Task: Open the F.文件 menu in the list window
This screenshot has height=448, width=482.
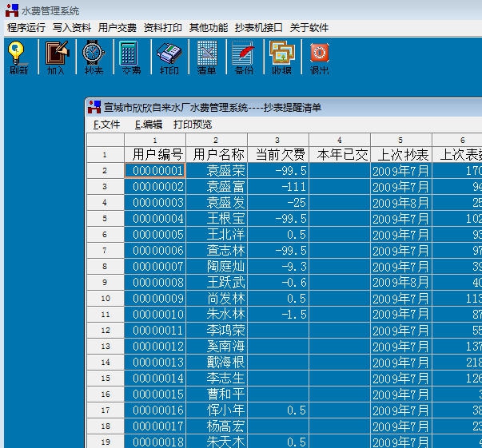Action: click(x=106, y=125)
